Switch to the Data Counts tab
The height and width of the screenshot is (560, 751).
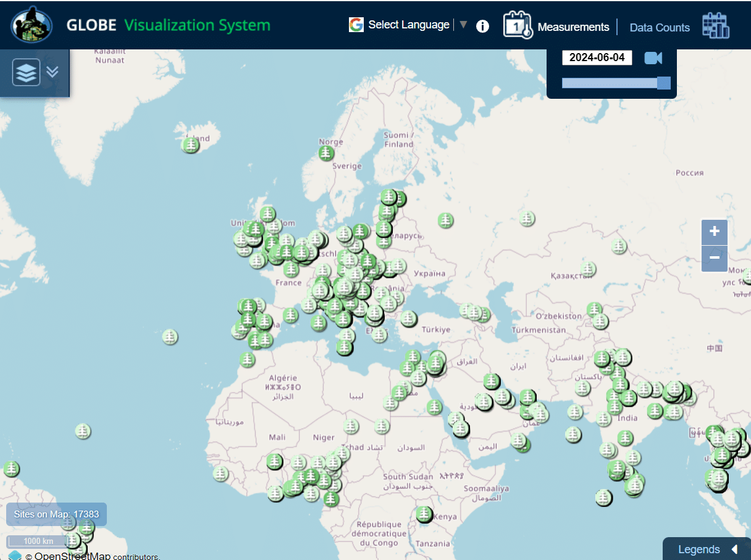pyautogui.click(x=660, y=27)
